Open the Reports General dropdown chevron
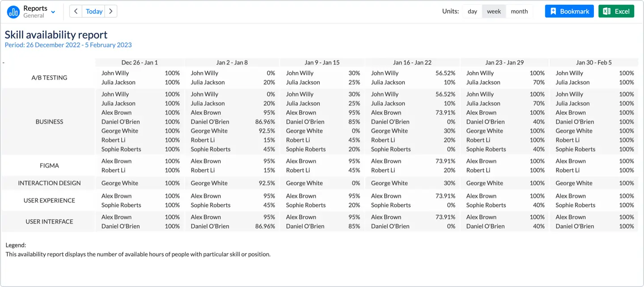This screenshot has height=287, width=644. tap(53, 12)
